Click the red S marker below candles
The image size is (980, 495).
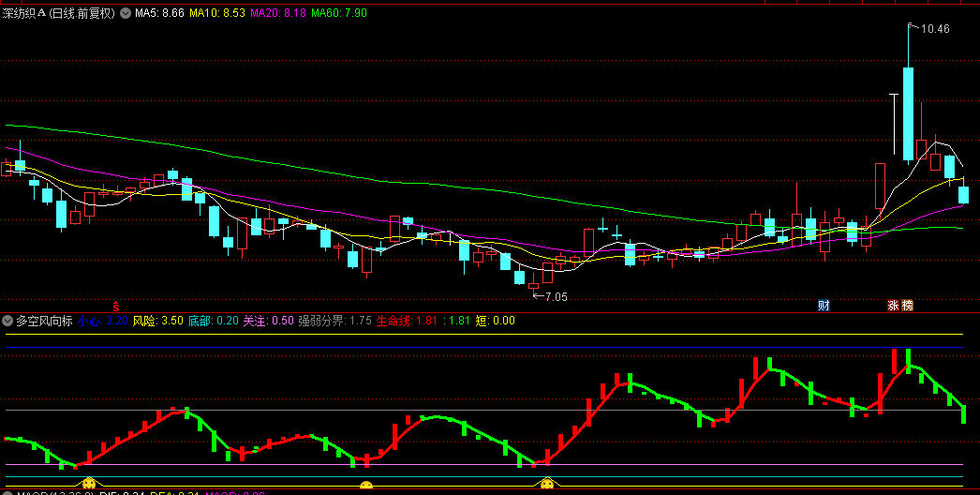(115, 306)
